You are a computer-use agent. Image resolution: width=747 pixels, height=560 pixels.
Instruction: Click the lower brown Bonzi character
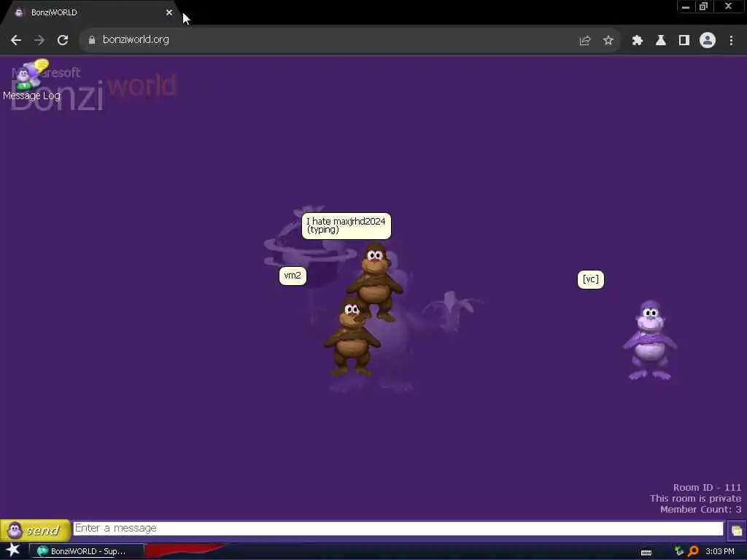pos(352,336)
